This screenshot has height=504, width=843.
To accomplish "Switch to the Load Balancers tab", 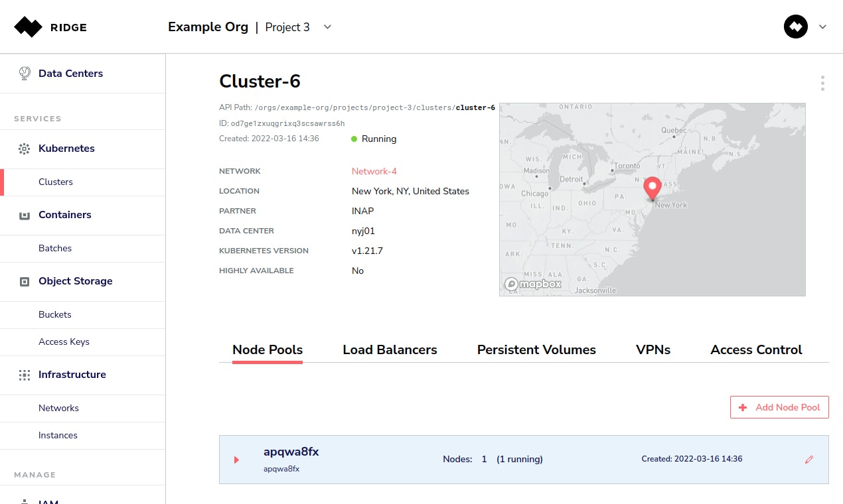I will [x=390, y=349].
